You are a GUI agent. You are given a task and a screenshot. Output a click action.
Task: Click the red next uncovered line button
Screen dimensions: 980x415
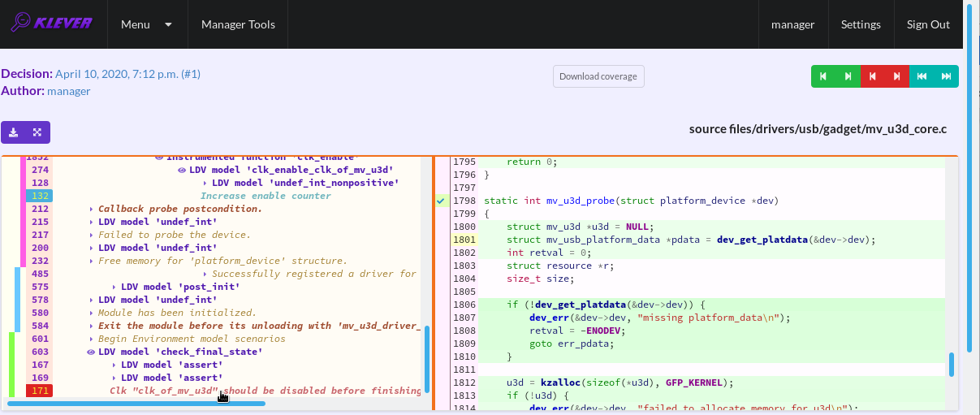897,76
